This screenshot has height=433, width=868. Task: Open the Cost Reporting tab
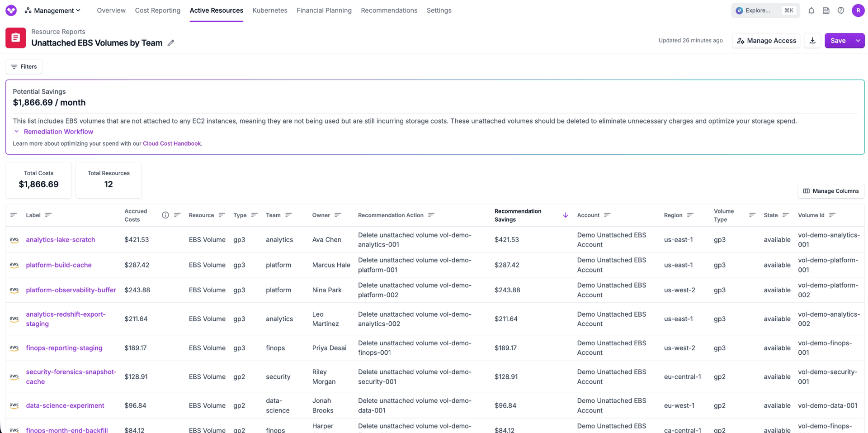pos(157,10)
